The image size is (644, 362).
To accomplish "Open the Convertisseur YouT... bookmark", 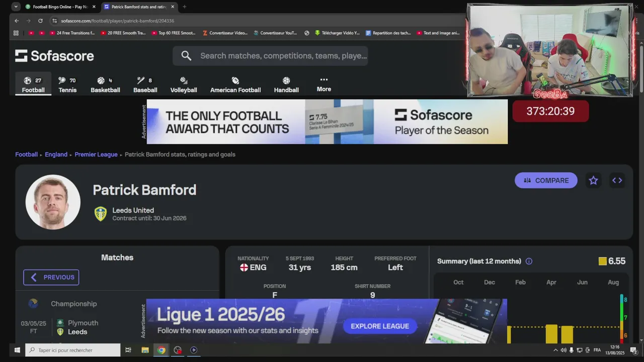I will [275, 33].
